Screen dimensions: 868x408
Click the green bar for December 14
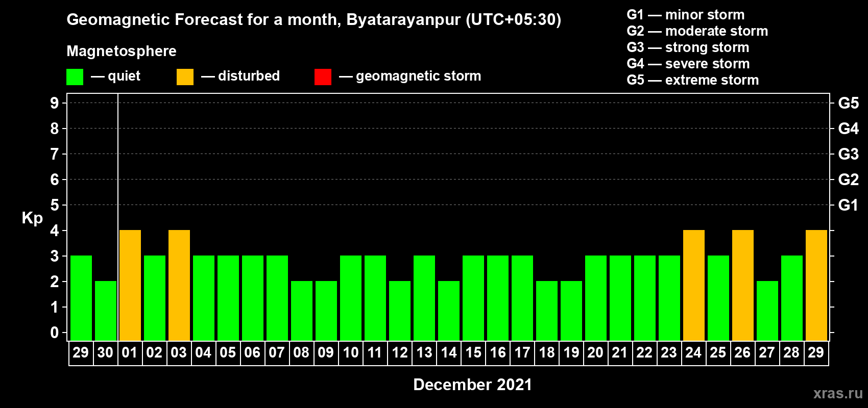(449, 311)
